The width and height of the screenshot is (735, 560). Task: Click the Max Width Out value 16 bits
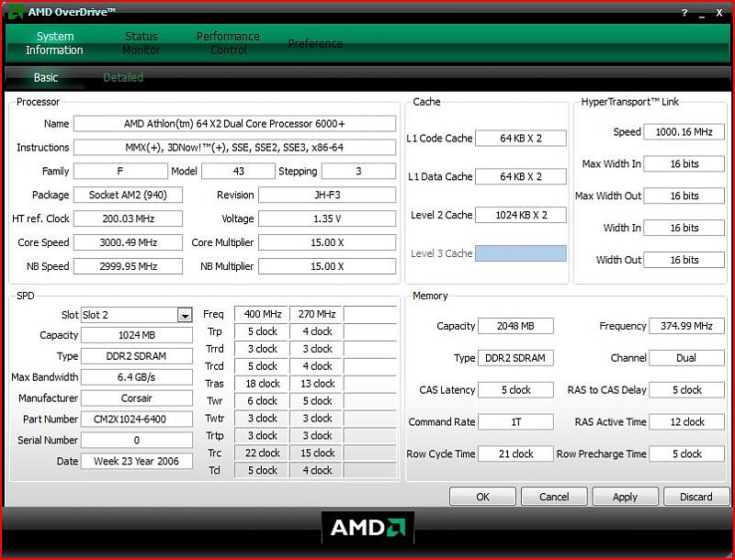tap(684, 196)
